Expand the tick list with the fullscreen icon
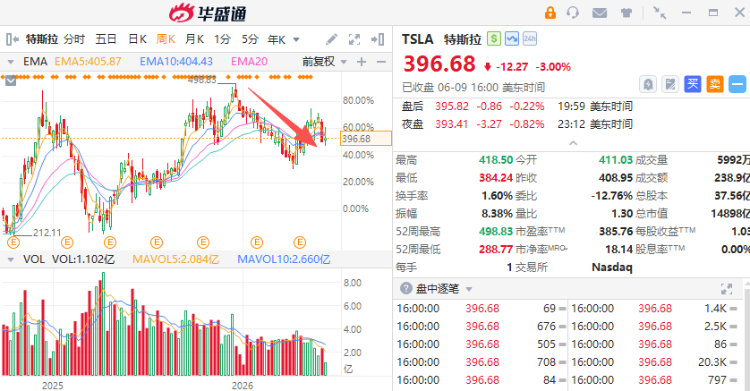The height and width of the screenshot is (391, 750). coord(726,289)
